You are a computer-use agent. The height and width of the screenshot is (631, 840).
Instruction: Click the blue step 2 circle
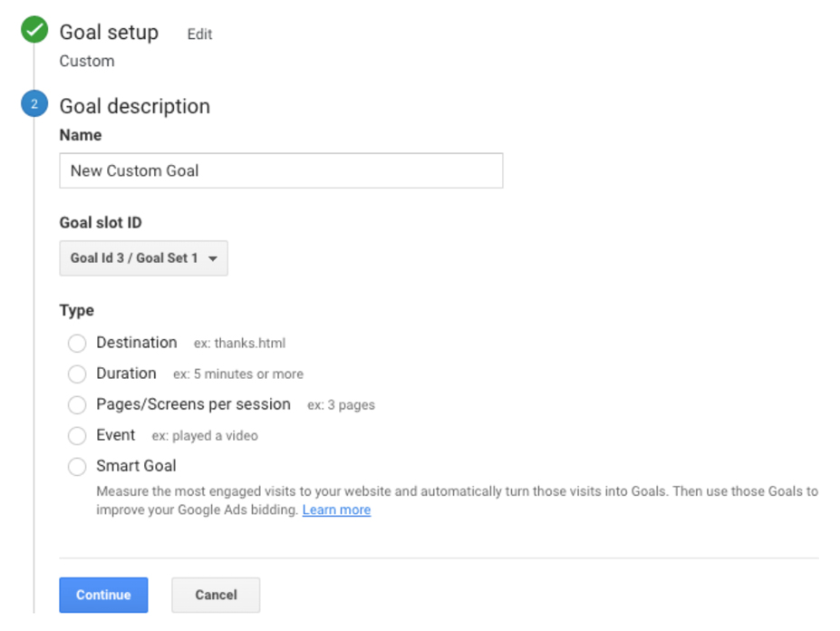tap(34, 103)
